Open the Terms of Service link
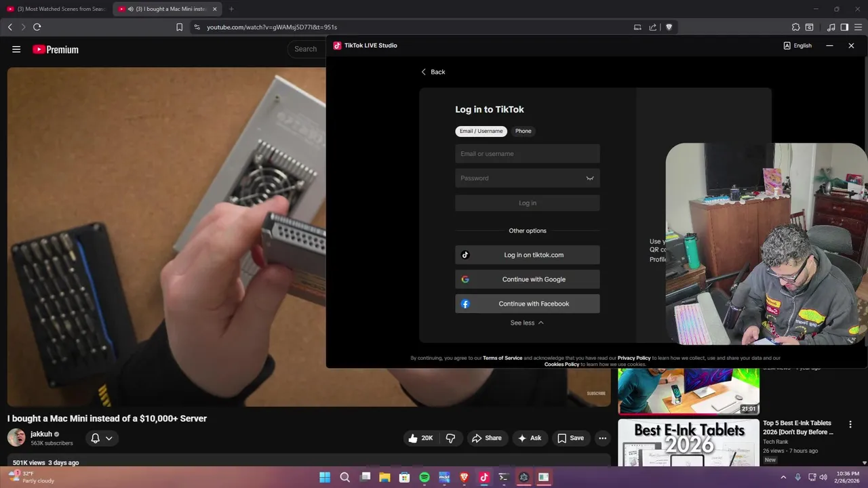The width and height of the screenshot is (868, 488). pyautogui.click(x=502, y=358)
